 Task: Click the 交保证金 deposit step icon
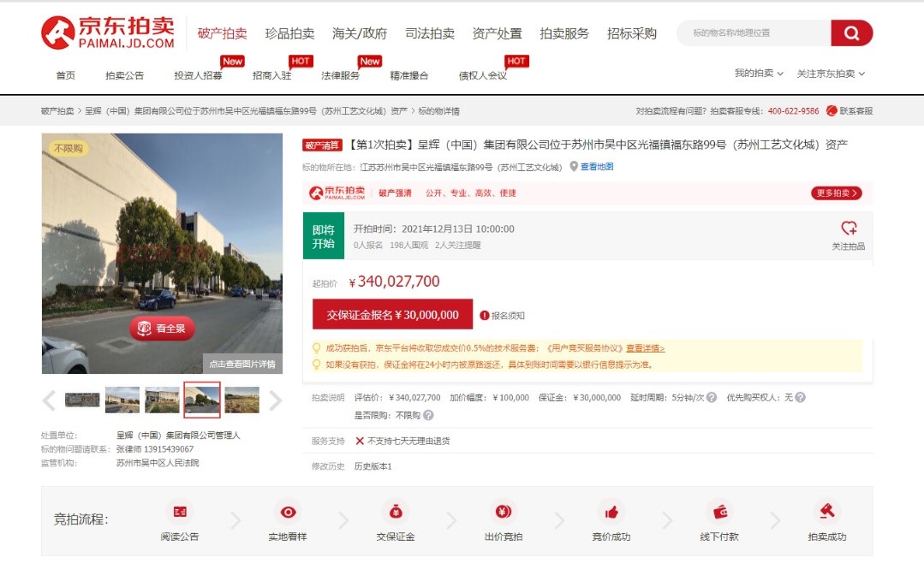point(396,511)
